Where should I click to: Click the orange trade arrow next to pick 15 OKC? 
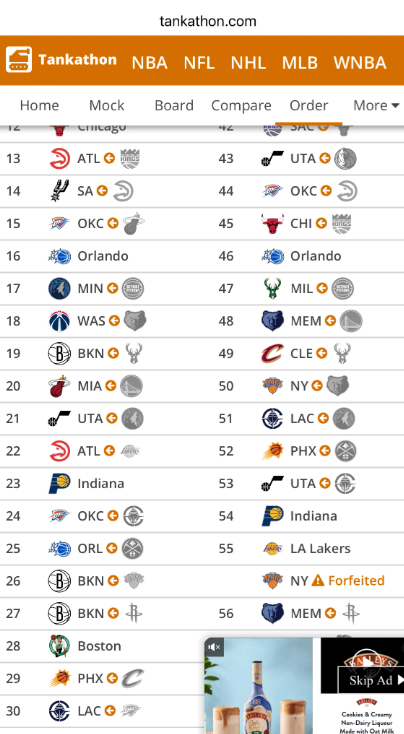112,223
